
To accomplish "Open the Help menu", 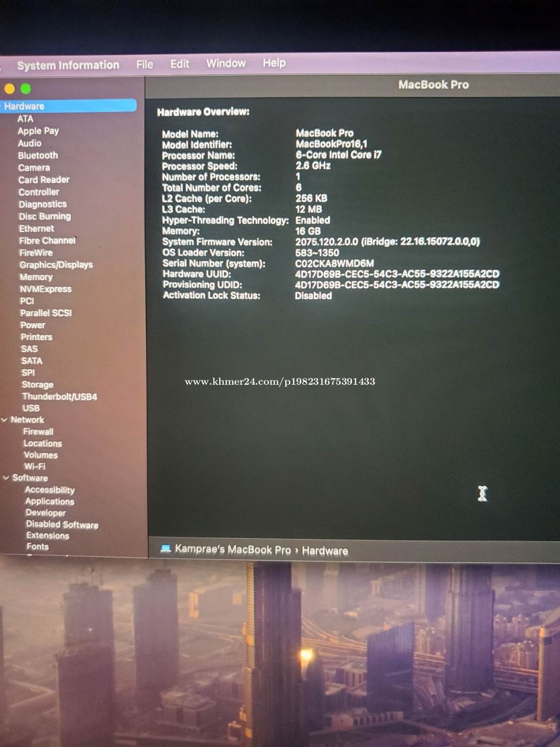I will pyautogui.click(x=274, y=63).
